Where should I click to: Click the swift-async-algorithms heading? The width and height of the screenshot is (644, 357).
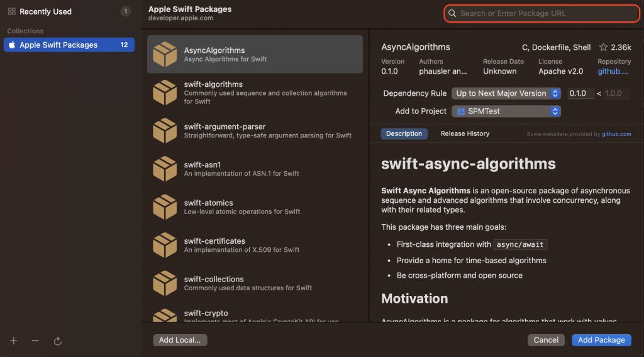[468, 164]
